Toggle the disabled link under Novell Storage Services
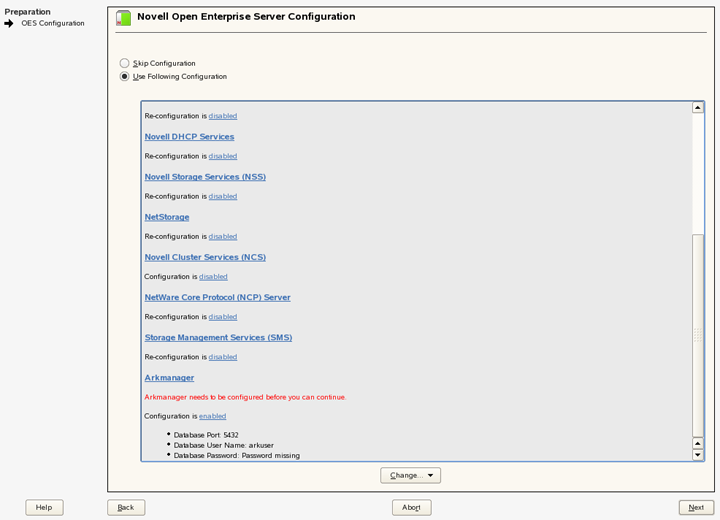Screen dimensions: 720x520 tap(223, 196)
